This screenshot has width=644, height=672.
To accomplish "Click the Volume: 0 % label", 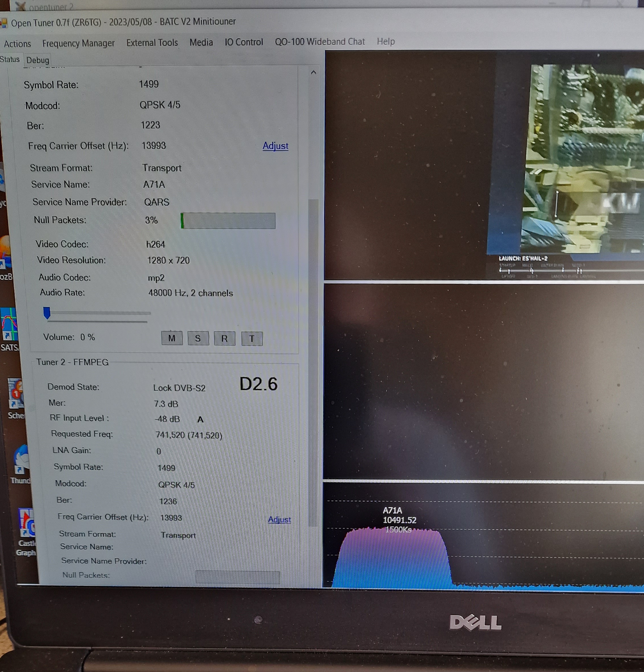I will coord(69,337).
